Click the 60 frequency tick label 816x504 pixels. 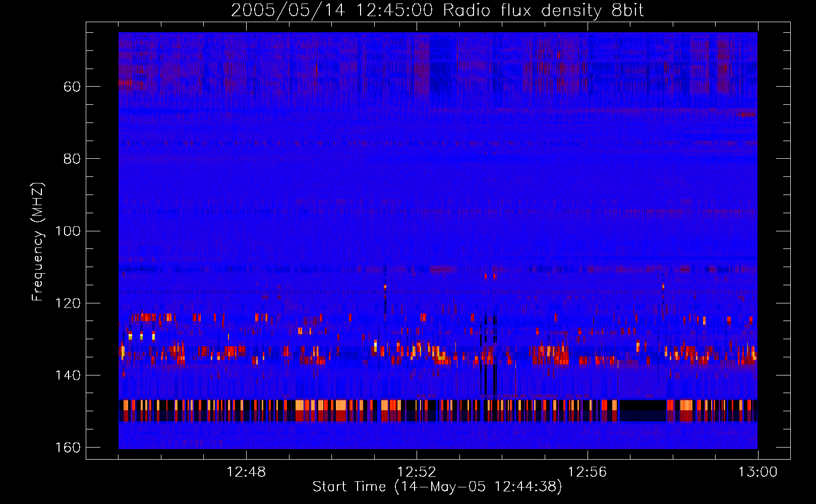click(72, 87)
